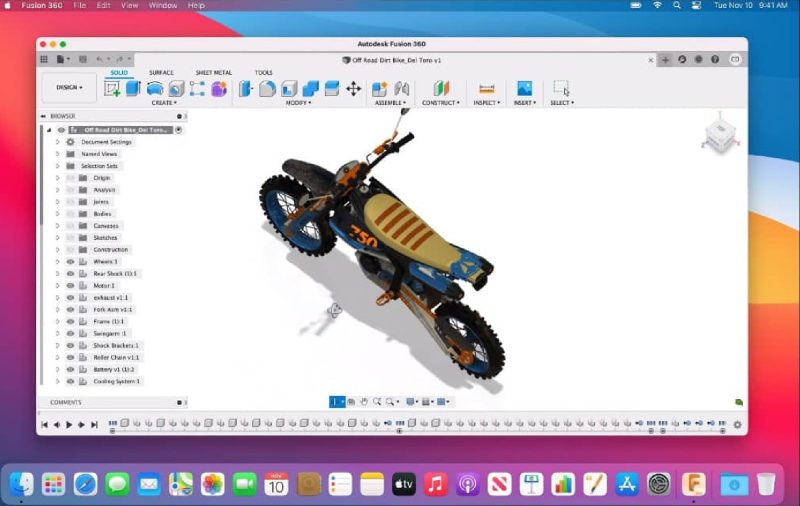Collapse the Browser panel arrows

coord(43,116)
